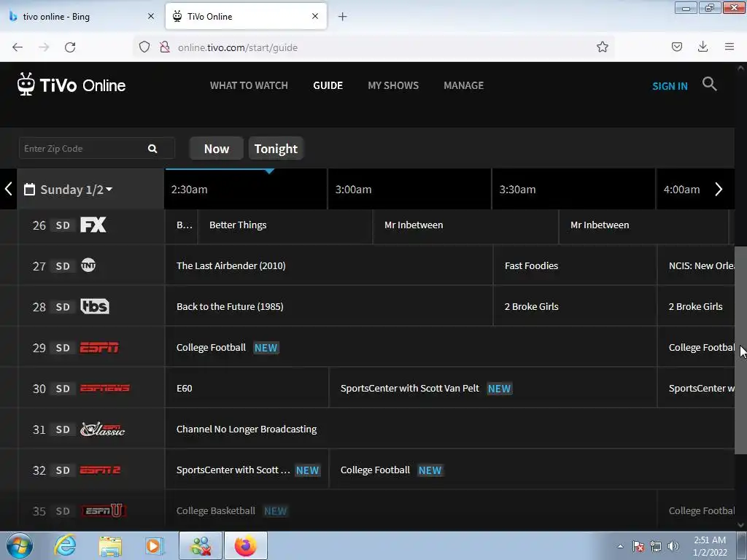
Task: Go back using browser back arrow
Action: click(18, 47)
